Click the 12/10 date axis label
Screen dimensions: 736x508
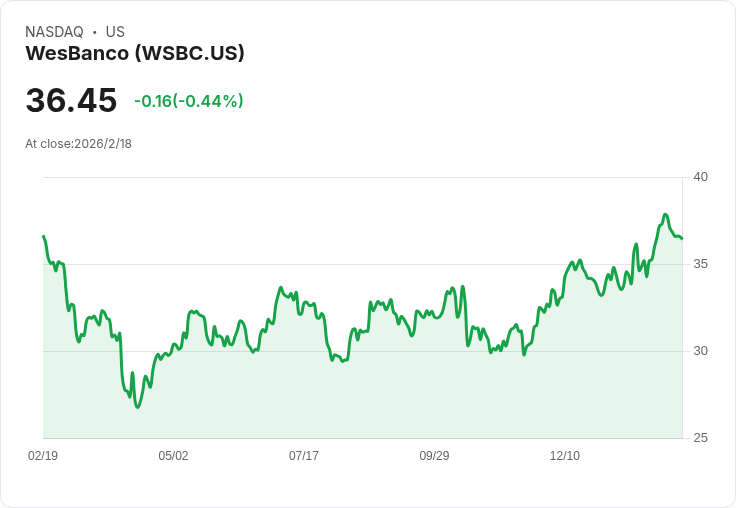click(565, 456)
